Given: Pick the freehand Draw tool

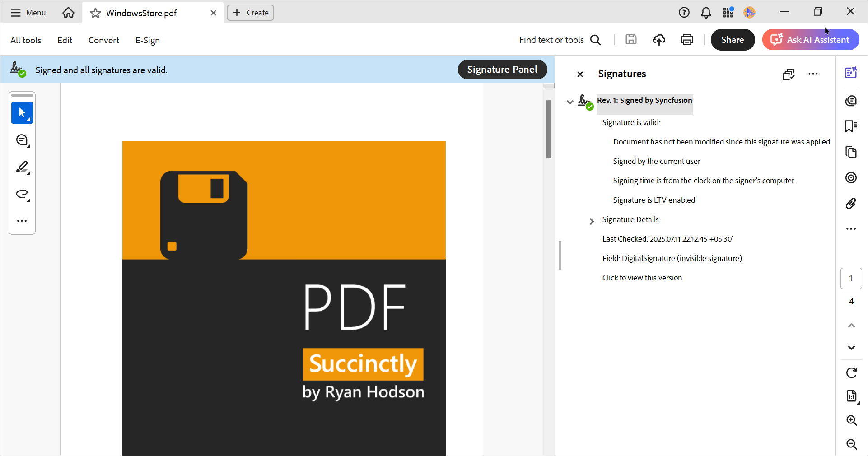Looking at the screenshot, I should [x=22, y=195].
